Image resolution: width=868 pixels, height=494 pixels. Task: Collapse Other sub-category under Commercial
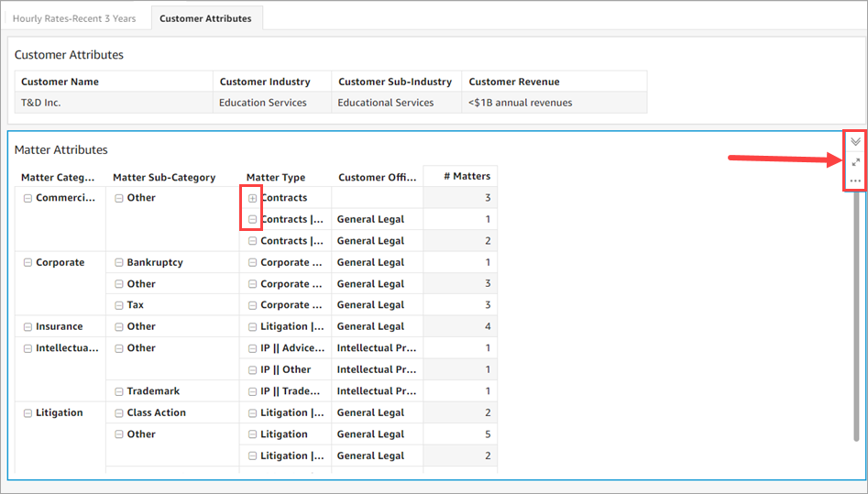[119, 198]
